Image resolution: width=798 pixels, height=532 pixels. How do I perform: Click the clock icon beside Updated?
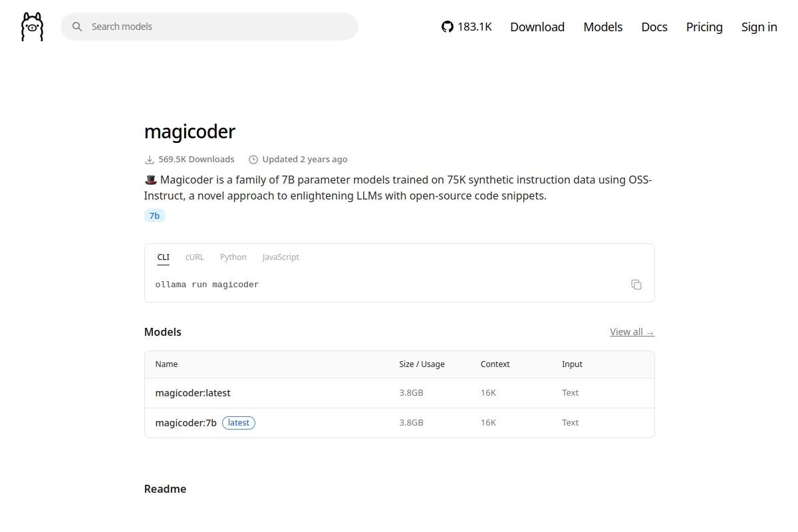[x=253, y=160]
